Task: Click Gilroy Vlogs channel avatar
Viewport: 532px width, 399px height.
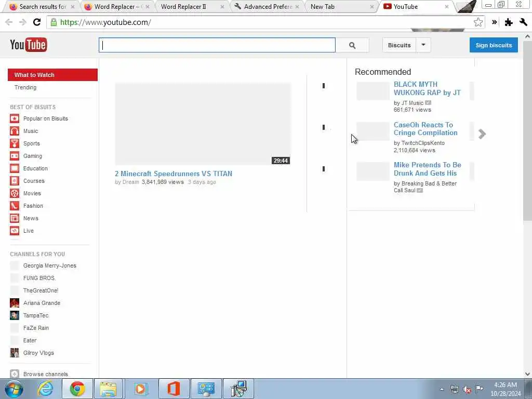Action: click(x=14, y=353)
